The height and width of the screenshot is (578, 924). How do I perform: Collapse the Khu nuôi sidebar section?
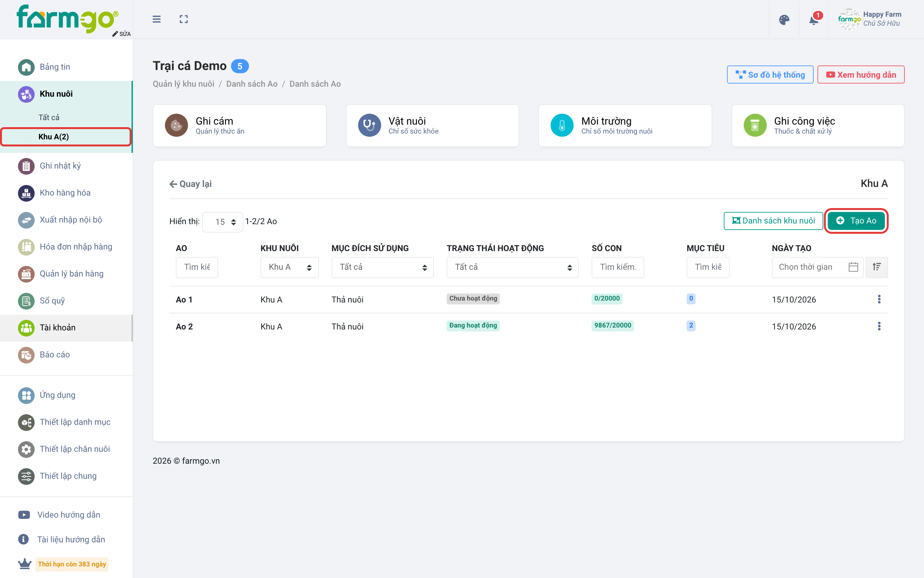[x=66, y=94]
